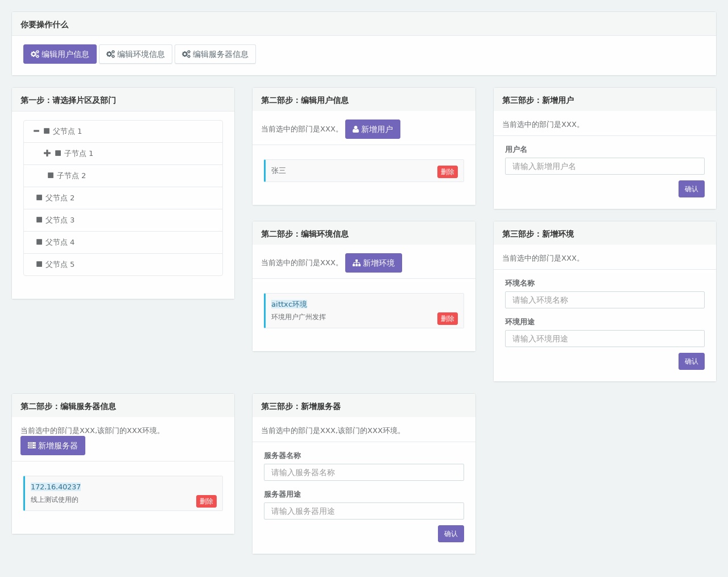Select 子节点 2 in the tree

click(x=71, y=176)
